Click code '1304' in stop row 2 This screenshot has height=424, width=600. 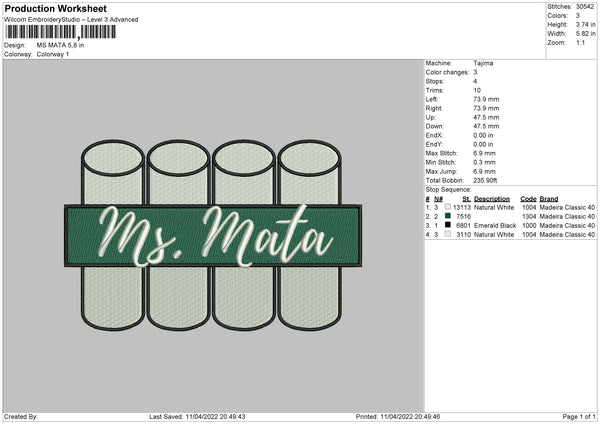529,217
